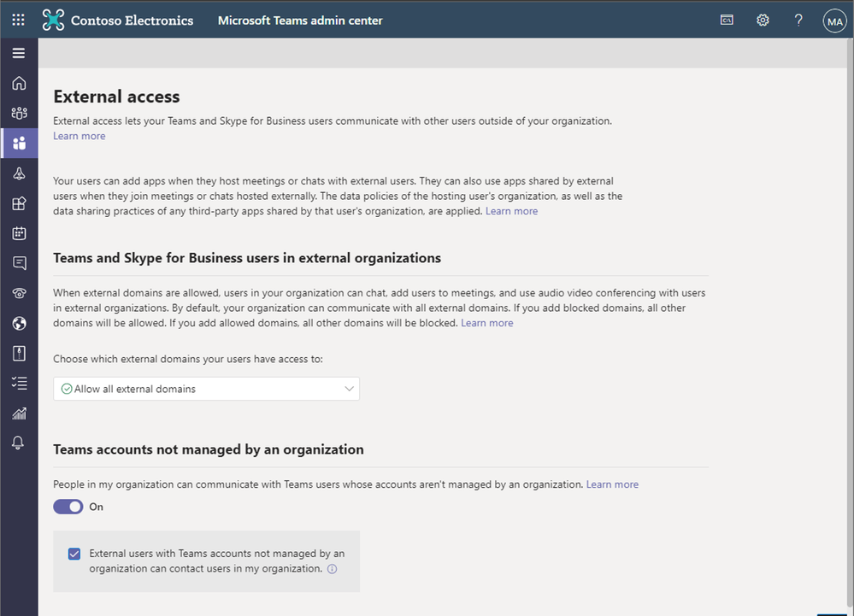Viewport: 854px width, 616px height.
Task: Collapse the navigation with the hamburger menu
Action: tap(18, 52)
